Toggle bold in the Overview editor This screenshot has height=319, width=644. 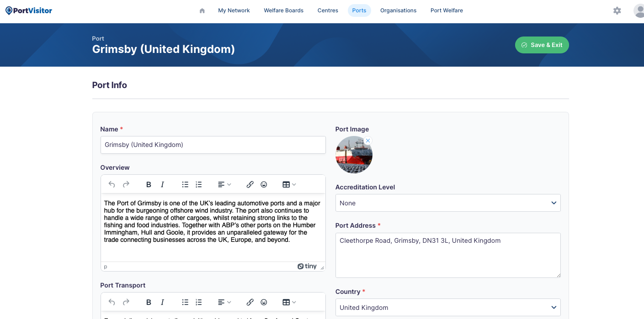[x=149, y=184]
